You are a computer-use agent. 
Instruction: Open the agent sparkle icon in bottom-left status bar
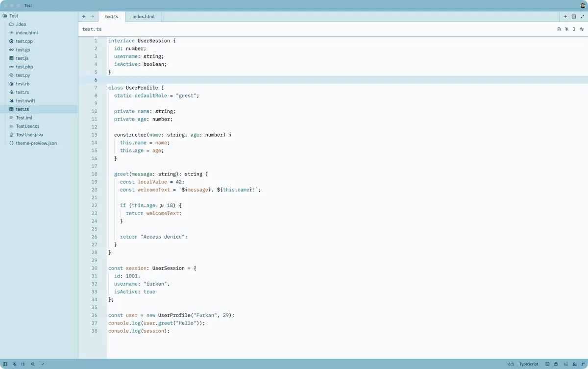[14, 364]
